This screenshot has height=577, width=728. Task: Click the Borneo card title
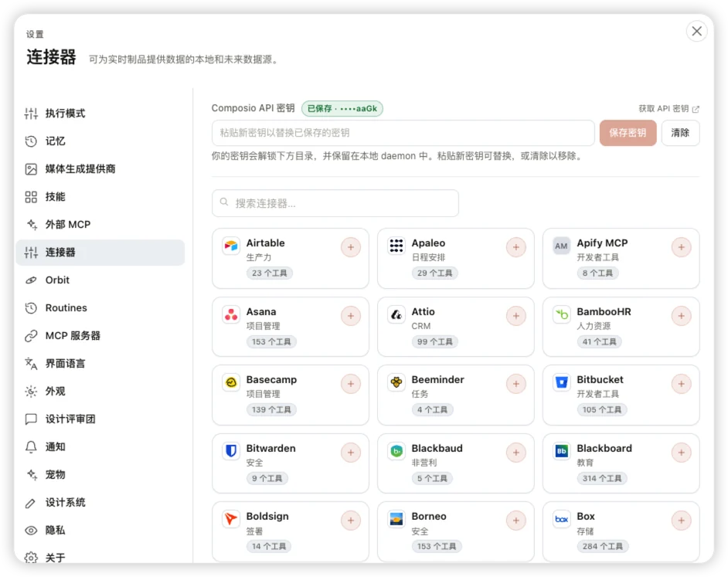[x=429, y=516]
